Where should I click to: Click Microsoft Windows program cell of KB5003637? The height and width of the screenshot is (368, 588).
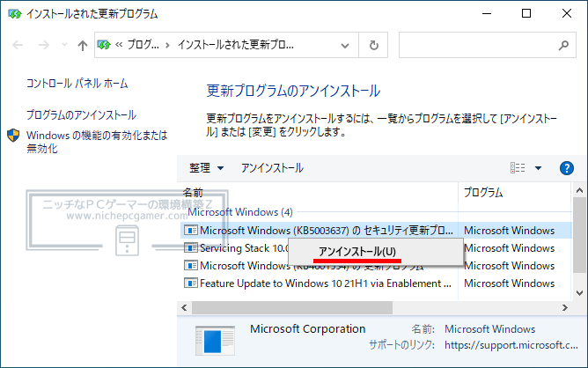(x=510, y=231)
